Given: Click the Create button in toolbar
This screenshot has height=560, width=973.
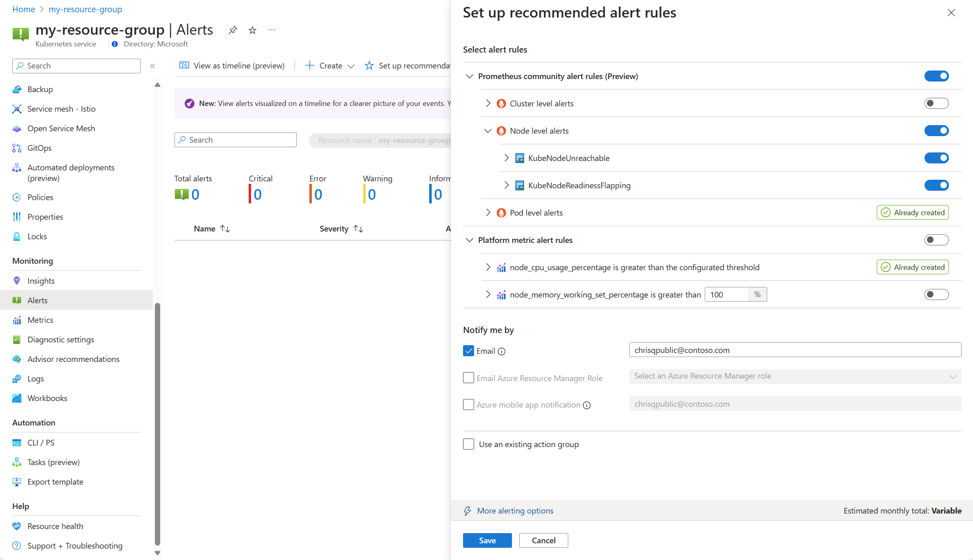Looking at the screenshot, I should point(327,66).
